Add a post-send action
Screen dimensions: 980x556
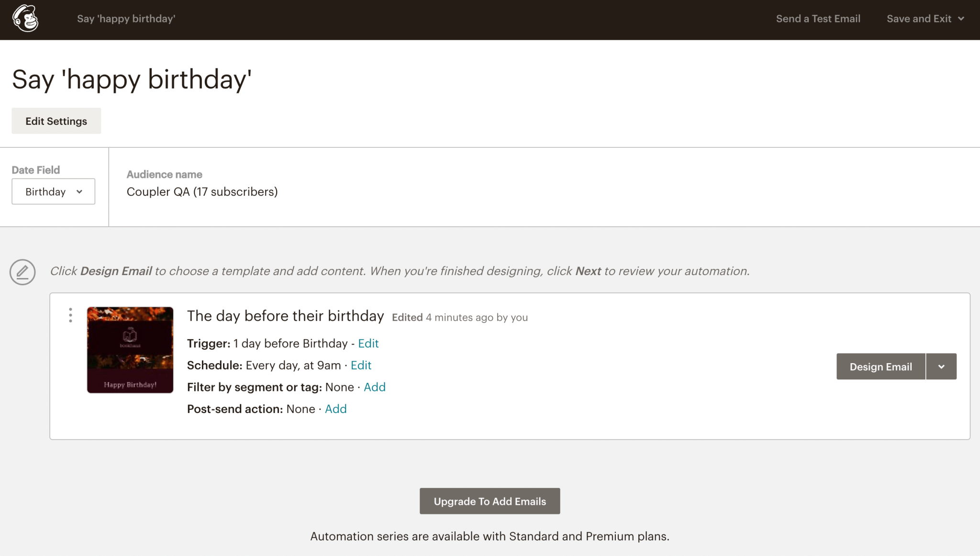coord(335,409)
